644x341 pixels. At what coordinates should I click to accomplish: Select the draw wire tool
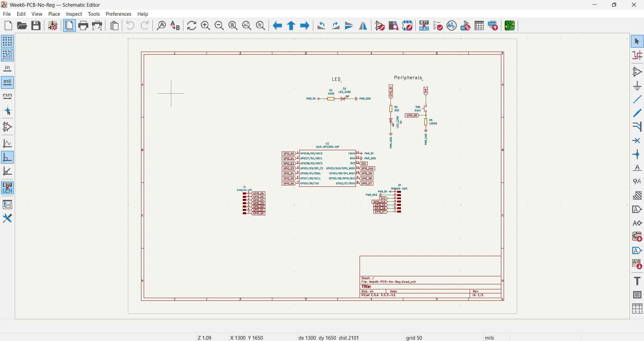pos(637,99)
